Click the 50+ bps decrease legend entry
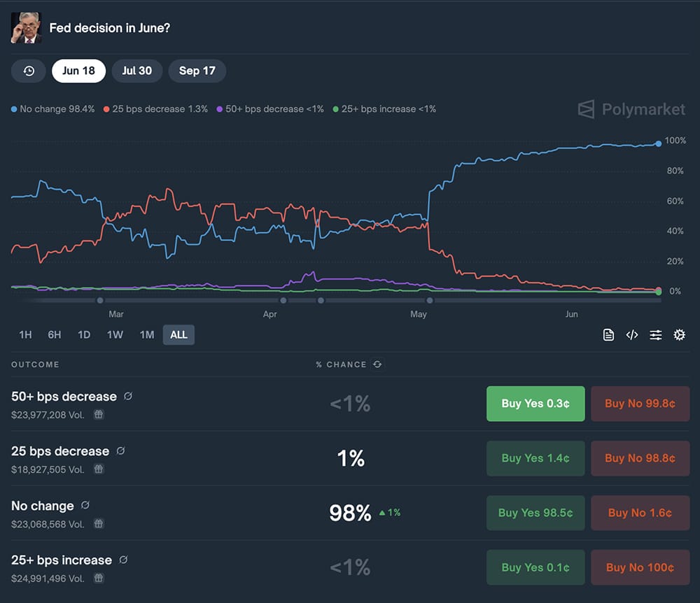Screen dimensions: 700x603 coord(270,109)
